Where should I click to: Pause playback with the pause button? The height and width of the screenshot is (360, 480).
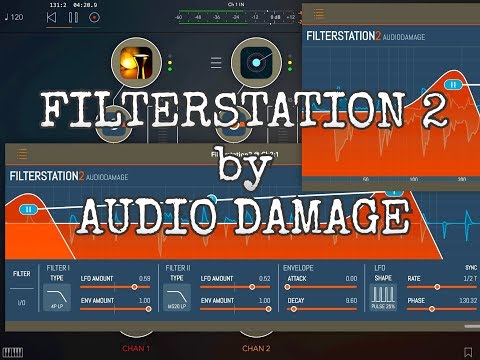click(x=73, y=17)
